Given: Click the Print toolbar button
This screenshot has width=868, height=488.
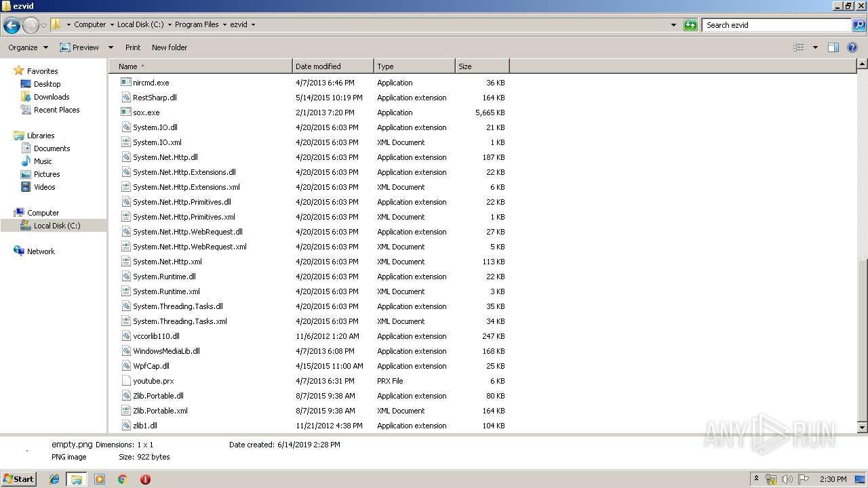Looking at the screenshot, I should [133, 47].
